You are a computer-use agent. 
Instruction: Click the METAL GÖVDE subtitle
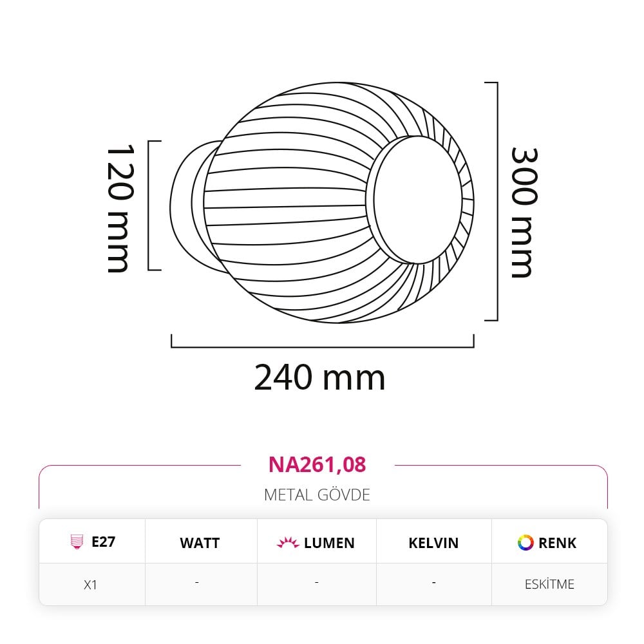(317, 495)
